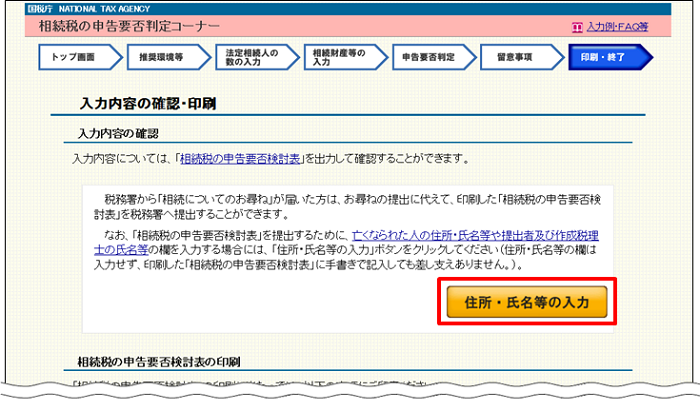Navigate to the 留意事項 step
The image size is (700, 411).
click(513, 58)
